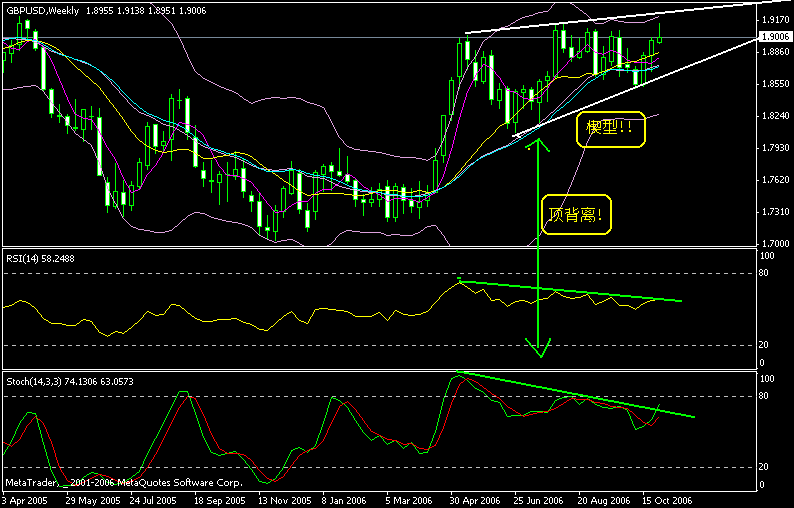Image resolution: width=794 pixels, height=508 pixels.
Task: Click the 20 Aug 2006 date label
Action: click(x=604, y=501)
